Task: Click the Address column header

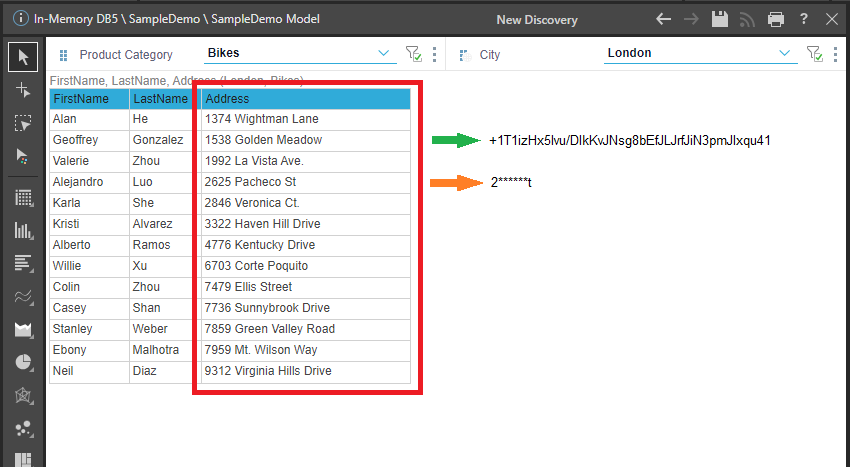Action: 305,99
